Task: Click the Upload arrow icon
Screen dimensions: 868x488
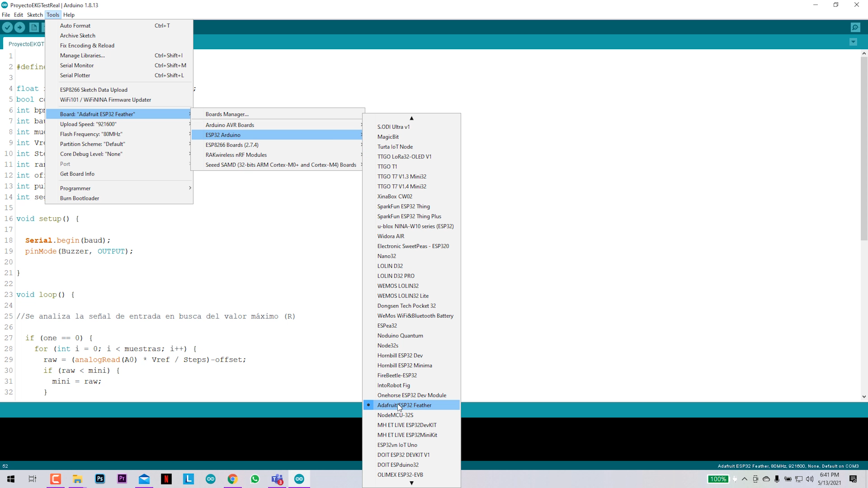Action: 20,27
